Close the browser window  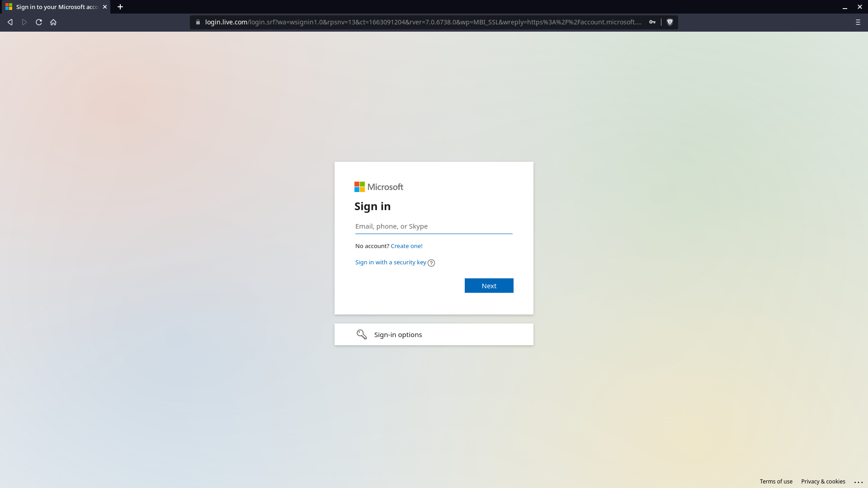[860, 7]
